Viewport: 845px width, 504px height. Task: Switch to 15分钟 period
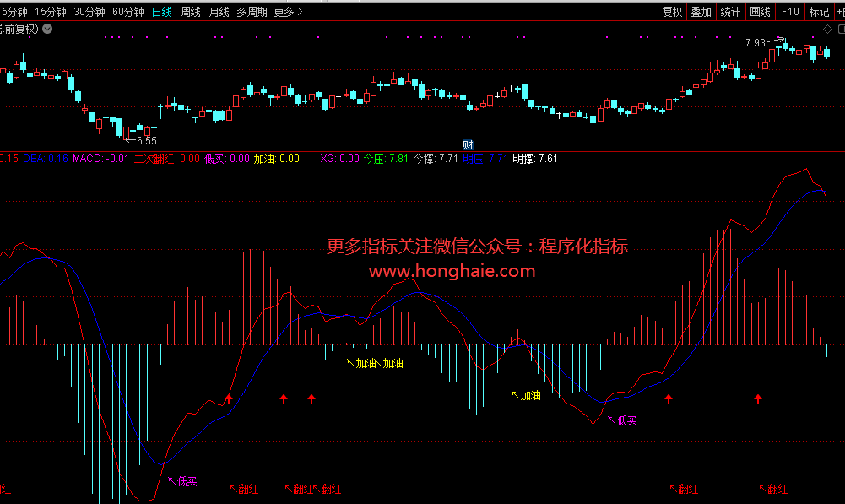click(51, 12)
